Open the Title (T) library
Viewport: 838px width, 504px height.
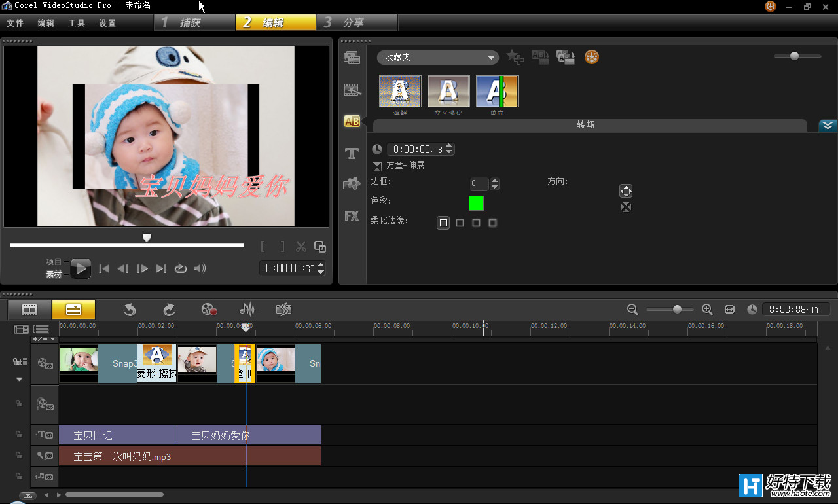pyautogui.click(x=352, y=153)
